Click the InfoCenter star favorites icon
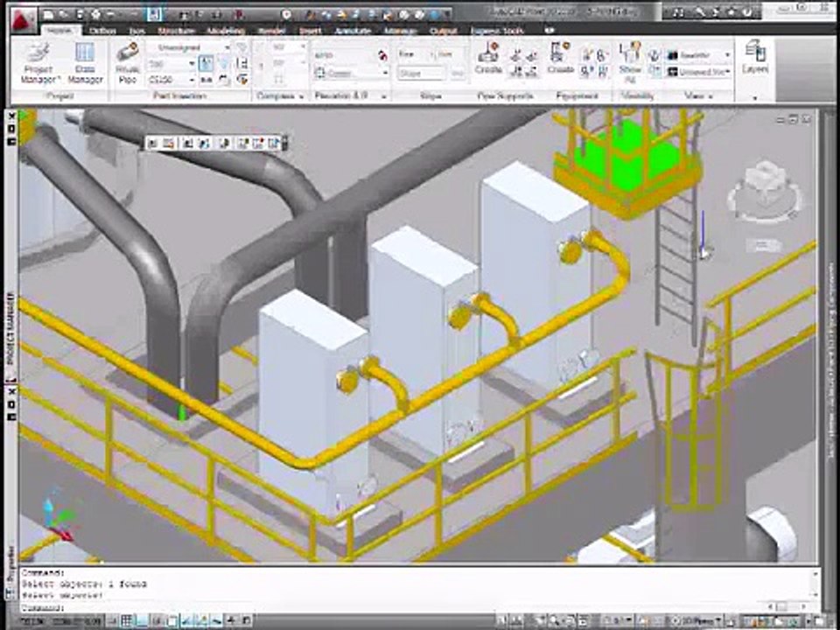Viewport: 840px width, 630px height. 730,11
